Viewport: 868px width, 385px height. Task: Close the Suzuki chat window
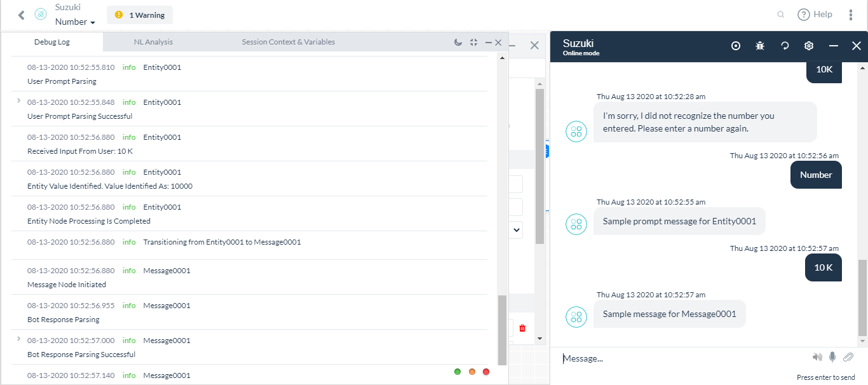tap(857, 46)
